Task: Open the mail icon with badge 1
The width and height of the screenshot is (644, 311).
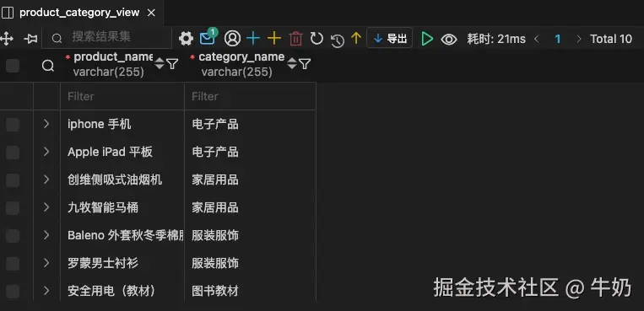Action: point(208,37)
